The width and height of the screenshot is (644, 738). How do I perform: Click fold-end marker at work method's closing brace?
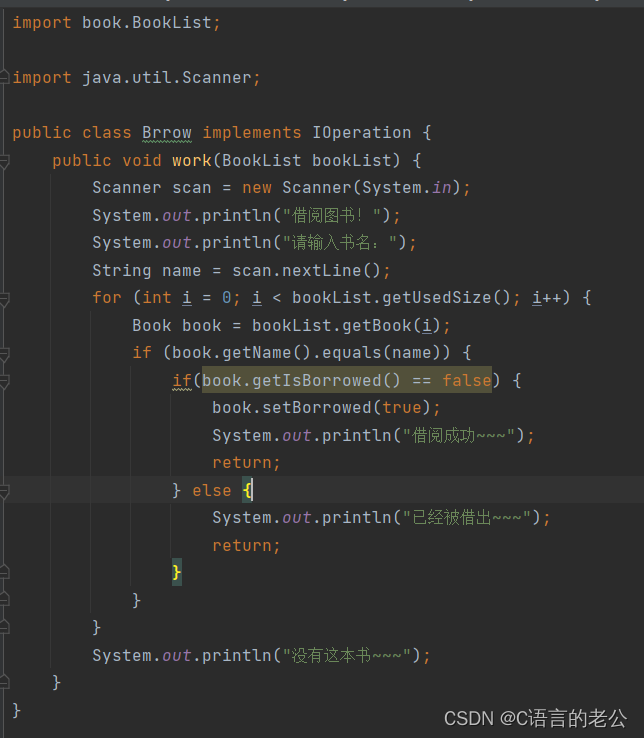[x=4, y=682]
